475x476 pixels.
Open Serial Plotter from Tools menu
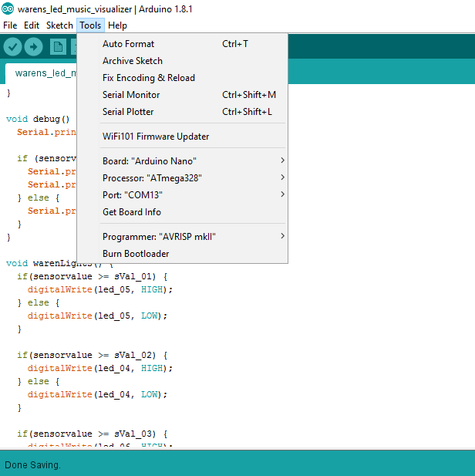[182, 112]
